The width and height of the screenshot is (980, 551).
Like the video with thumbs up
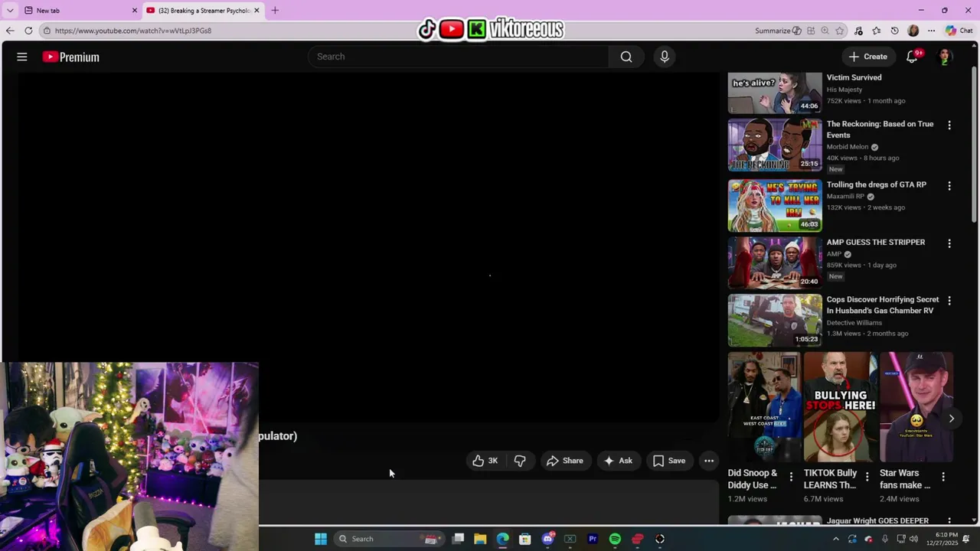click(485, 461)
